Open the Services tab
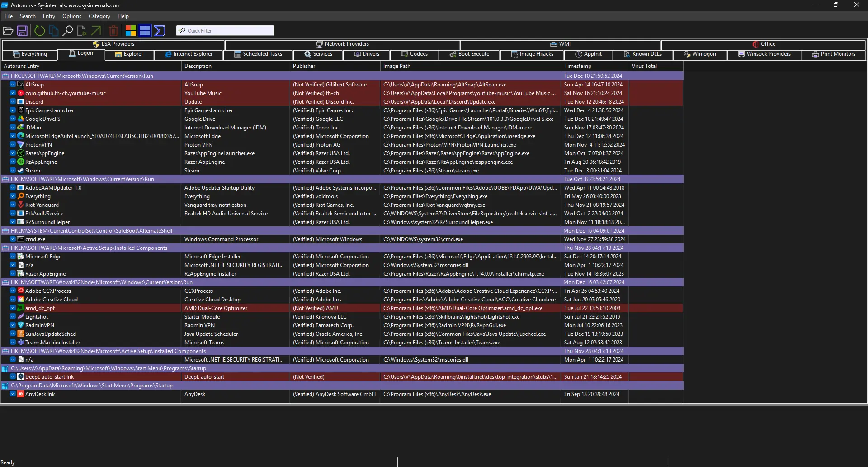The height and width of the screenshot is (467, 868). pyautogui.click(x=318, y=54)
